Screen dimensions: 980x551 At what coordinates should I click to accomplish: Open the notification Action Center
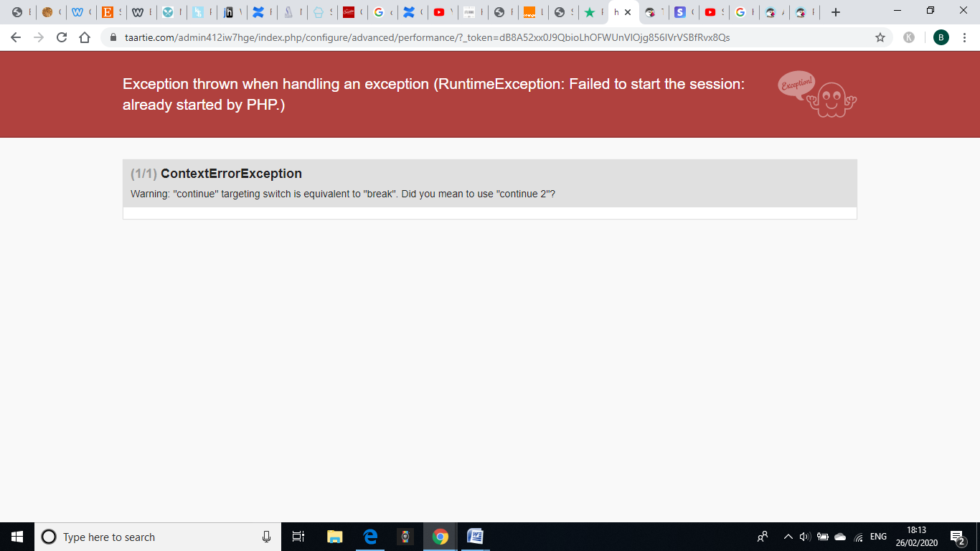pos(957,537)
